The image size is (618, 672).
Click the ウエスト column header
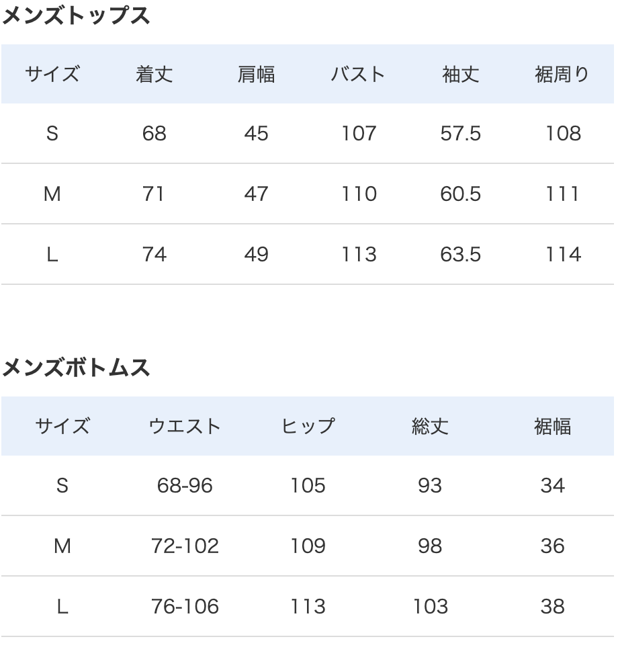click(x=185, y=426)
